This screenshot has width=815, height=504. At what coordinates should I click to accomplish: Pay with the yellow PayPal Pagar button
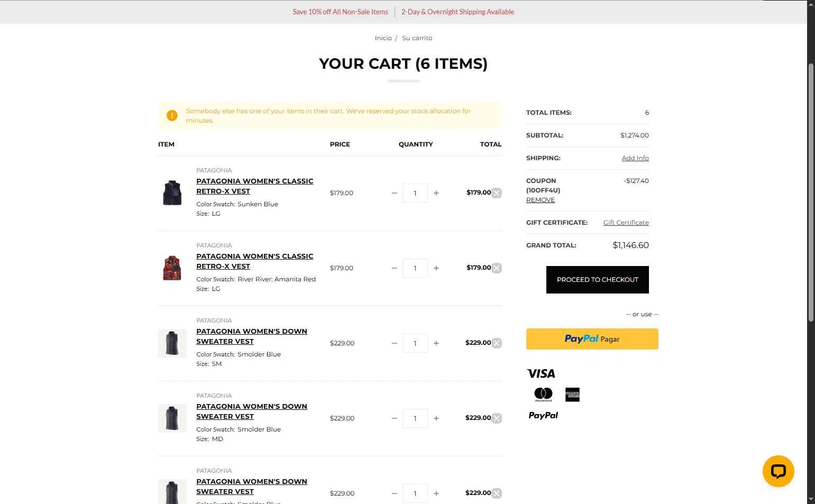[592, 339]
